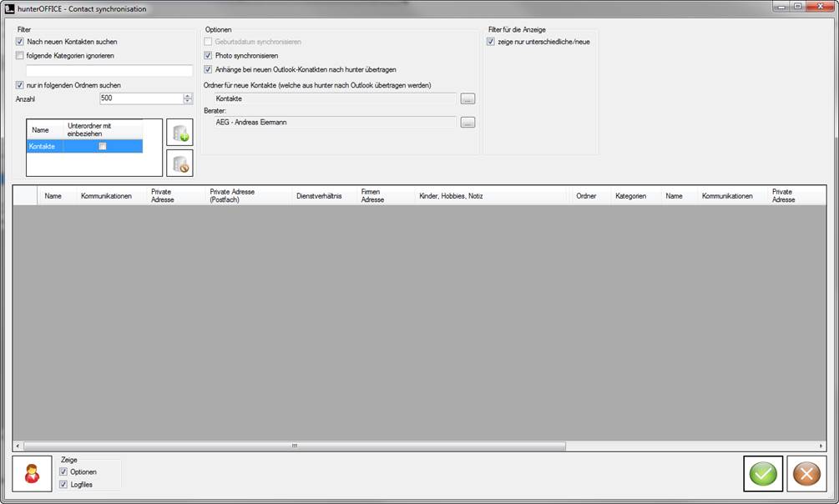The height and width of the screenshot is (504, 839).
Task: Check 'Unterordner mit einbeziehen' for Kontakte row
Action: click(x=103, y=146)
